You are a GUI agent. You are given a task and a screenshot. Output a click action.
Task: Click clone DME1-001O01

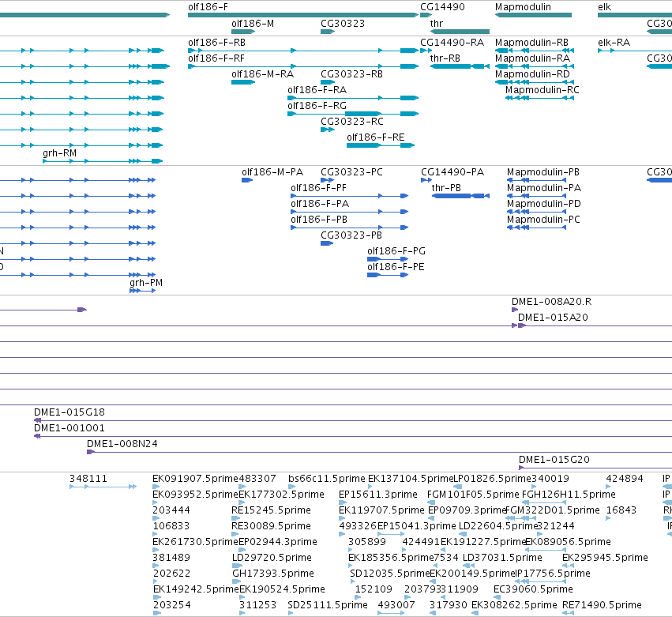coord(69,428)
